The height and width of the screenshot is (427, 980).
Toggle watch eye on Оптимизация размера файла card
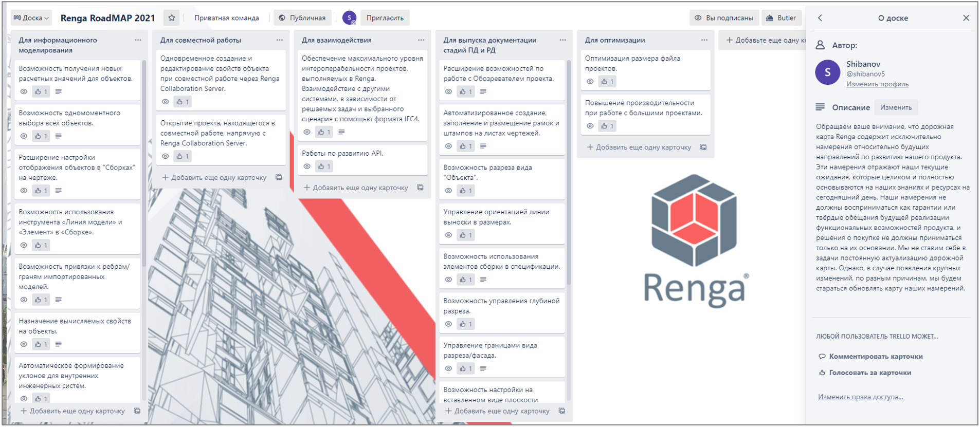tap(590, 82)
